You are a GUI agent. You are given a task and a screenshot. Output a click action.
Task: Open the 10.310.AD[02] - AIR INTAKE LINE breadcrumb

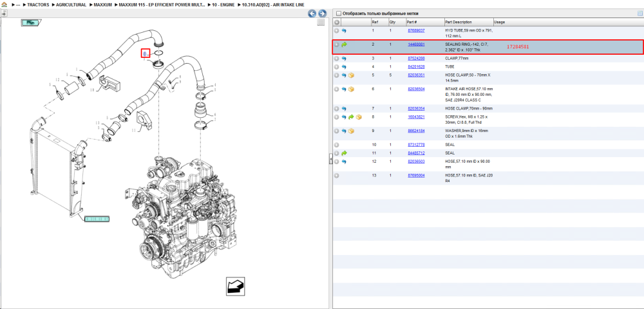272,5
